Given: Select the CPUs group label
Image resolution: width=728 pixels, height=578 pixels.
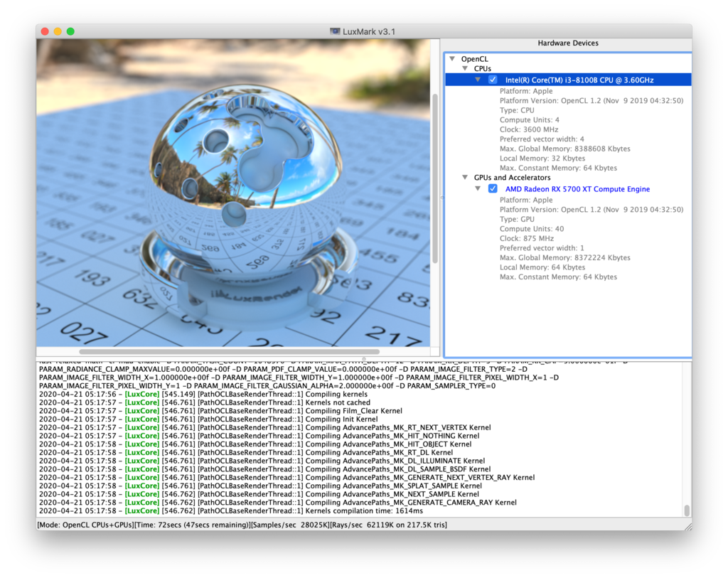Looking at the screenshot, I should click(483, 69).
